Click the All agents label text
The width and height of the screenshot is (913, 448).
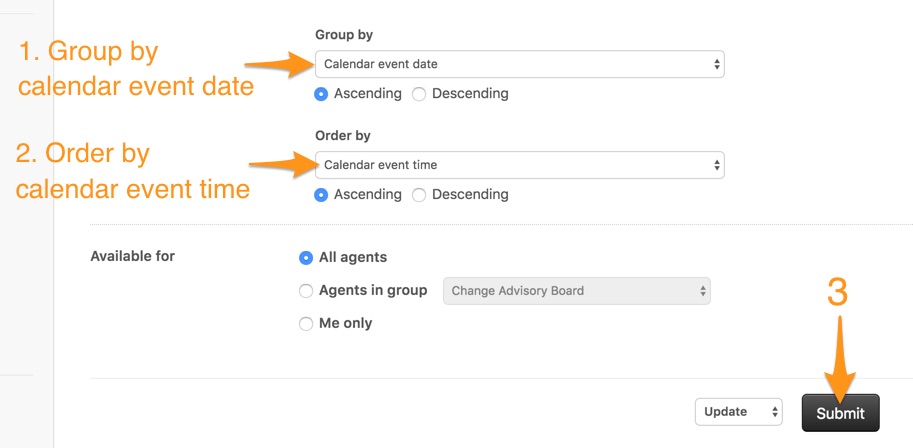click(353, 257)
